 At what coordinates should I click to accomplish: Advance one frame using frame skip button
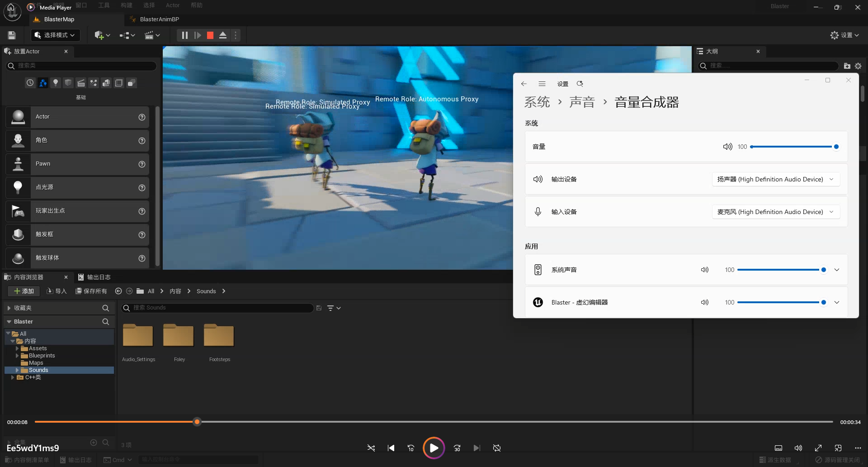[198, 35]
